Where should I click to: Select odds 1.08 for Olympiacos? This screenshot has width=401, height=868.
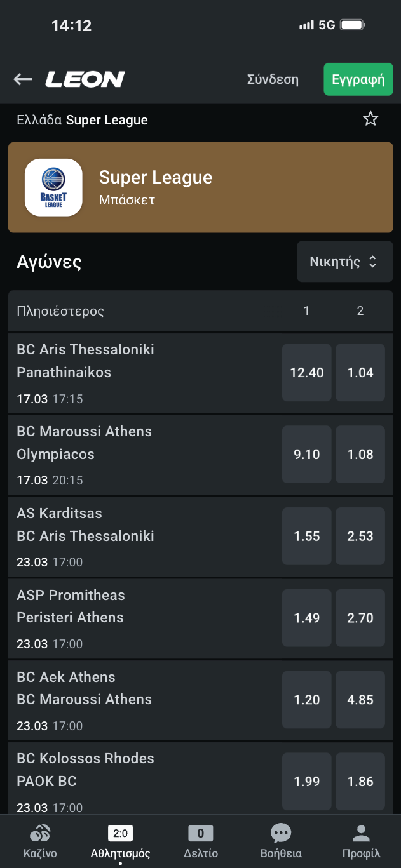tap(360, 455)
